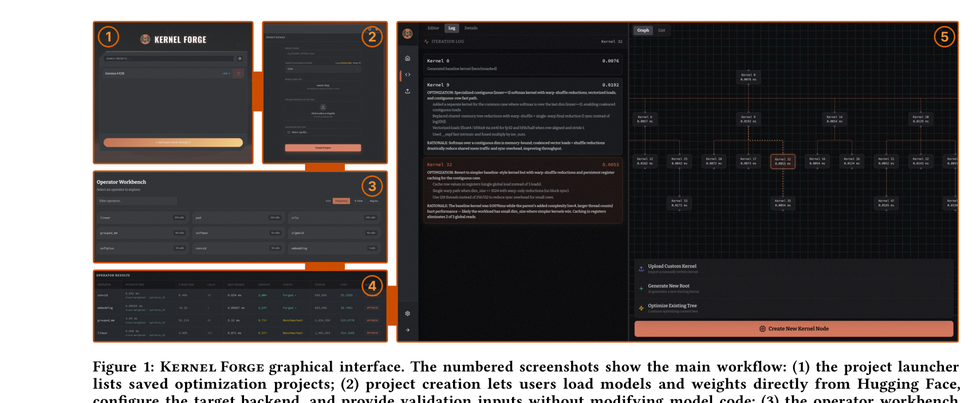Image resolution: width=980 pixels, height=403 pixels.
Task: Sort operators by Frequency
Action: tap(341, 201)
